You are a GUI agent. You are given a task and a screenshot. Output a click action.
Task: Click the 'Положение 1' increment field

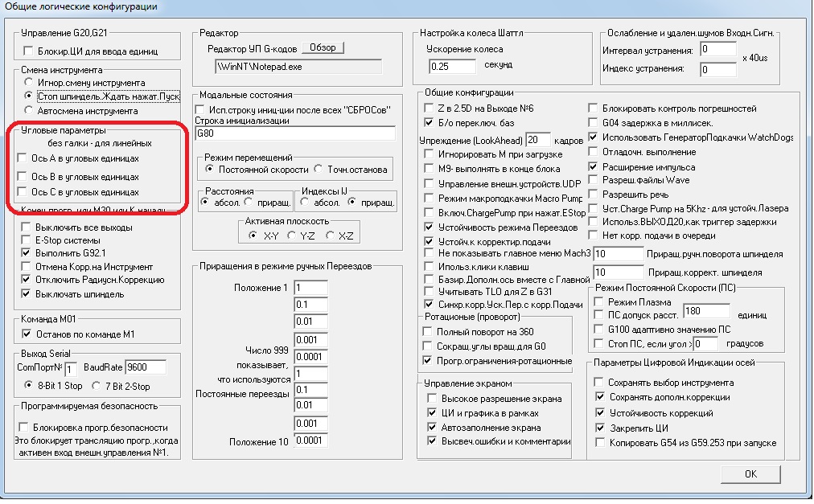coord(310,288)
